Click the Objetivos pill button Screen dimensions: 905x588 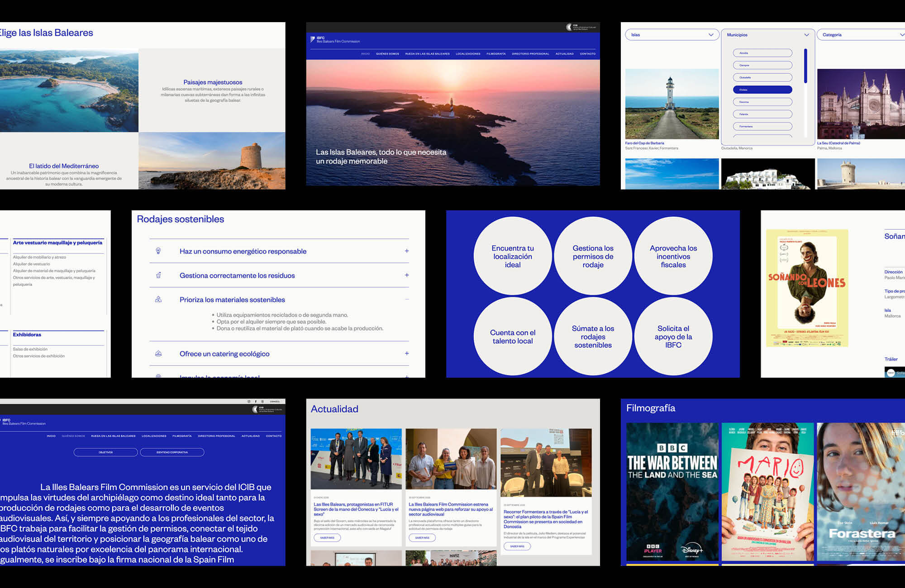[105, 452]
